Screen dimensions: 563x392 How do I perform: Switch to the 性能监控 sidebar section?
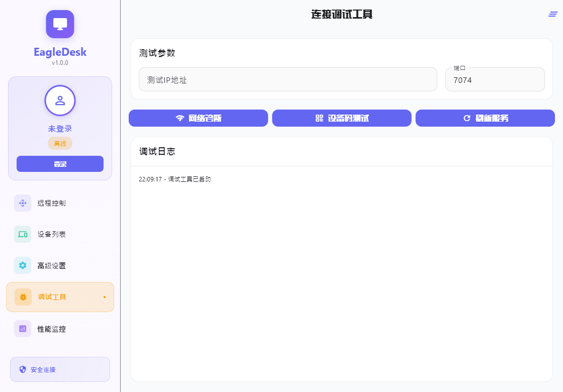point(50,329)
